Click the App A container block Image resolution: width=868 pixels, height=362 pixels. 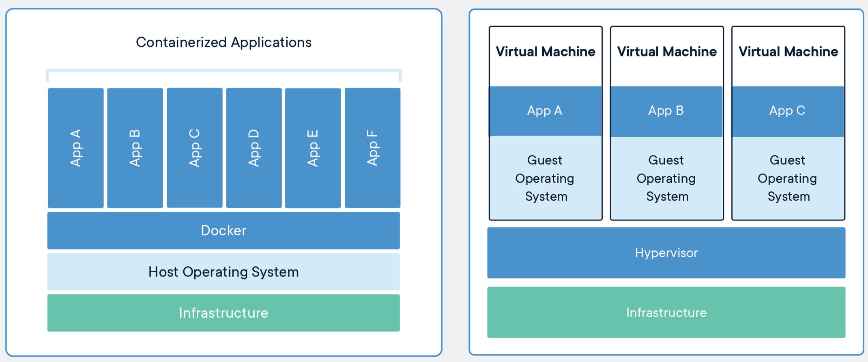coord(75,148)
